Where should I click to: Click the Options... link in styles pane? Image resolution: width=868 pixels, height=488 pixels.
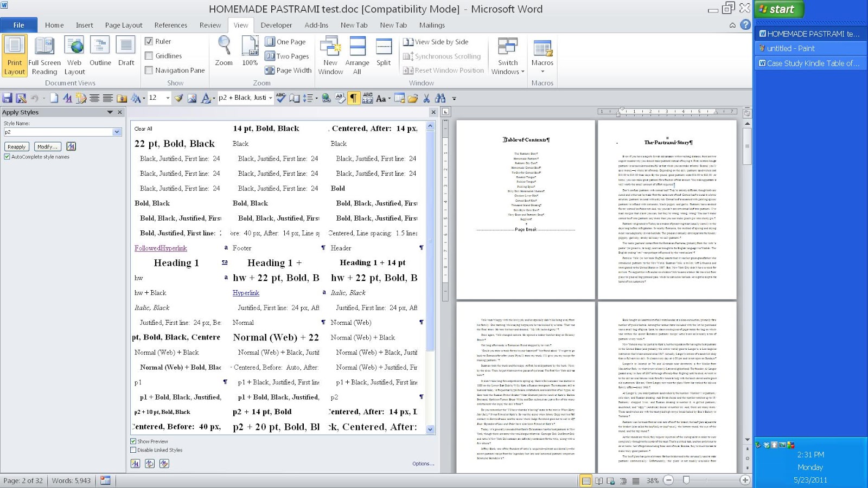(x=423, y=464)
